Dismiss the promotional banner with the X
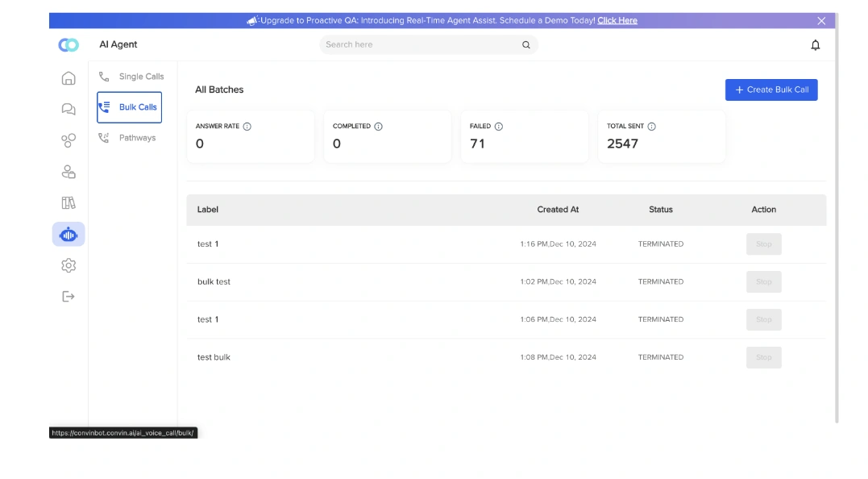The width and height of the screenshot is (868, 479). coord(821,20)
